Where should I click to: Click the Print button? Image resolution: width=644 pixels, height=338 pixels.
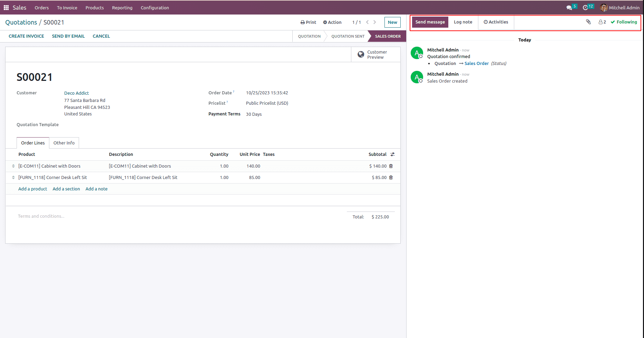[308, 22]
